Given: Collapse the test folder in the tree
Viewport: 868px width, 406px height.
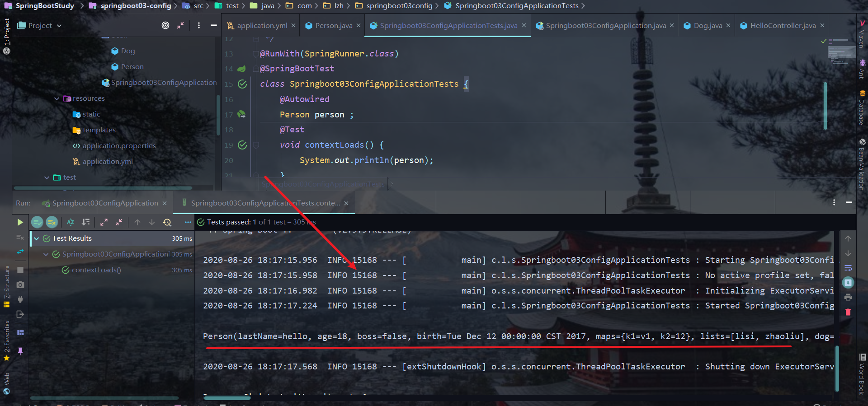Looking at the screenshot, I should coord(47,177).
